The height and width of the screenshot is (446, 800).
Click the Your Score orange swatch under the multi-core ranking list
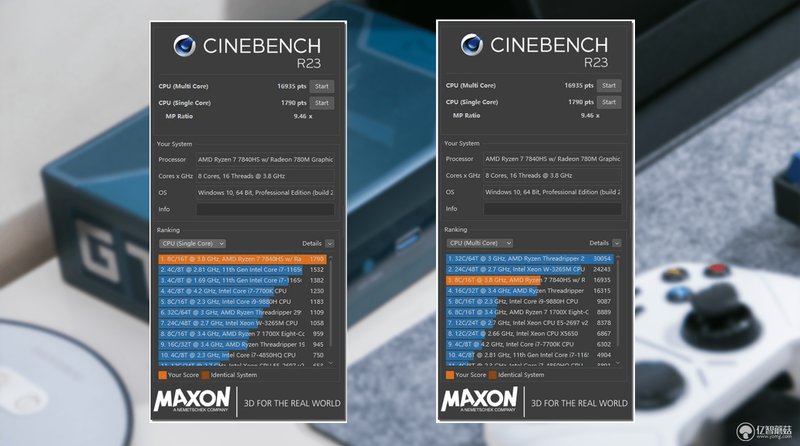click(x=449, y=375)
